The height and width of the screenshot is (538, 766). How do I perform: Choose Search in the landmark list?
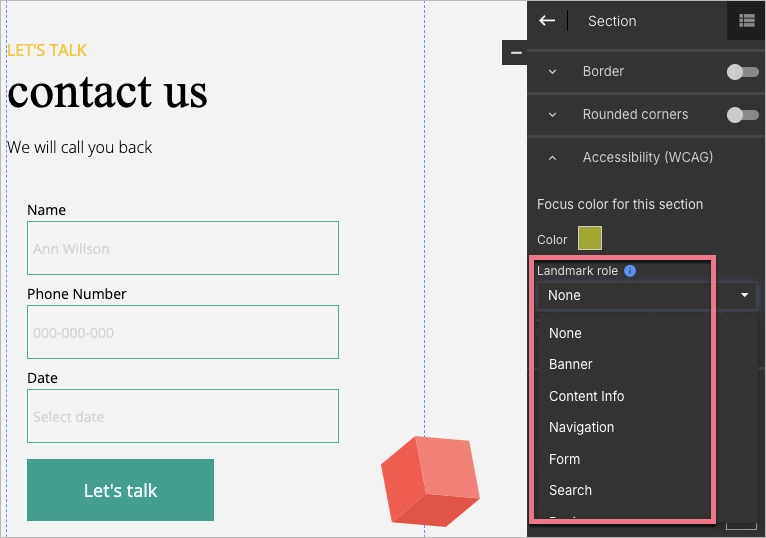click(570, 490)
